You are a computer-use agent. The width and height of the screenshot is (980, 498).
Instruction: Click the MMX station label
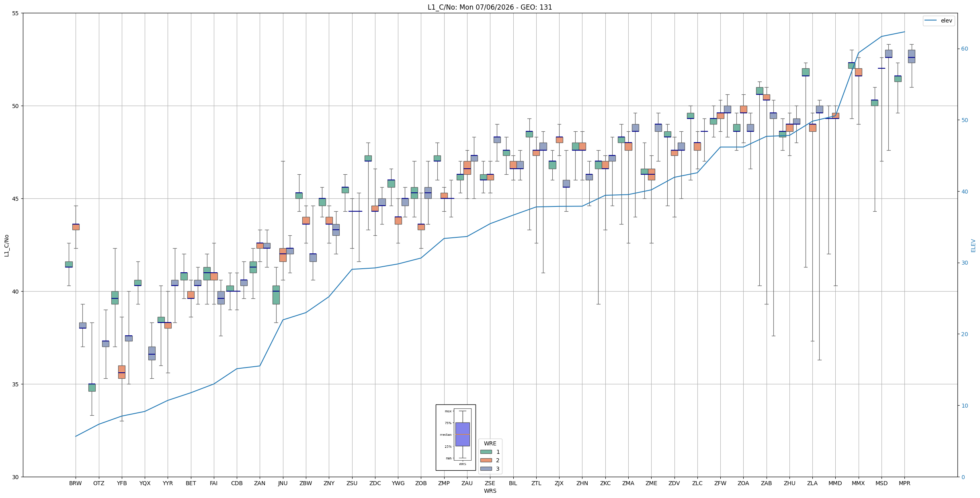[x=858, y=483]
